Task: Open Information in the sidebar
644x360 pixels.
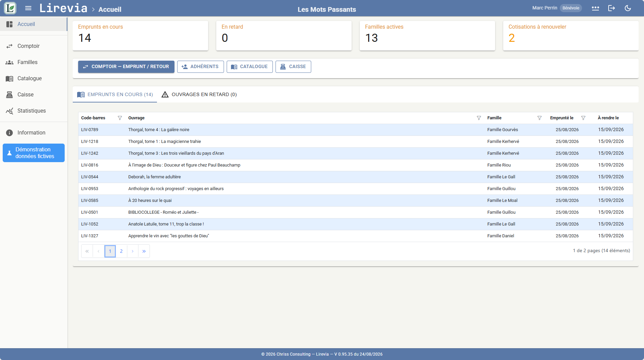Action: pyautogui.click(x=34, y=133)
